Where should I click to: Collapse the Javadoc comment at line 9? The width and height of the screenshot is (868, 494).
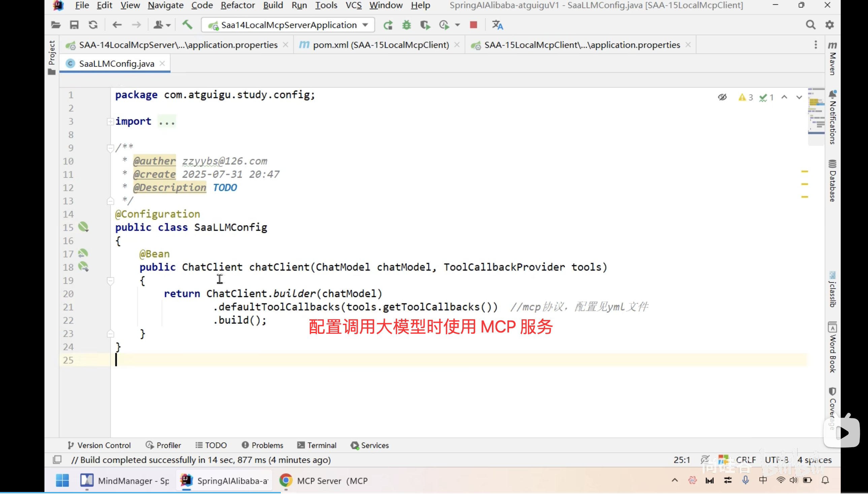tap(110, 148)
